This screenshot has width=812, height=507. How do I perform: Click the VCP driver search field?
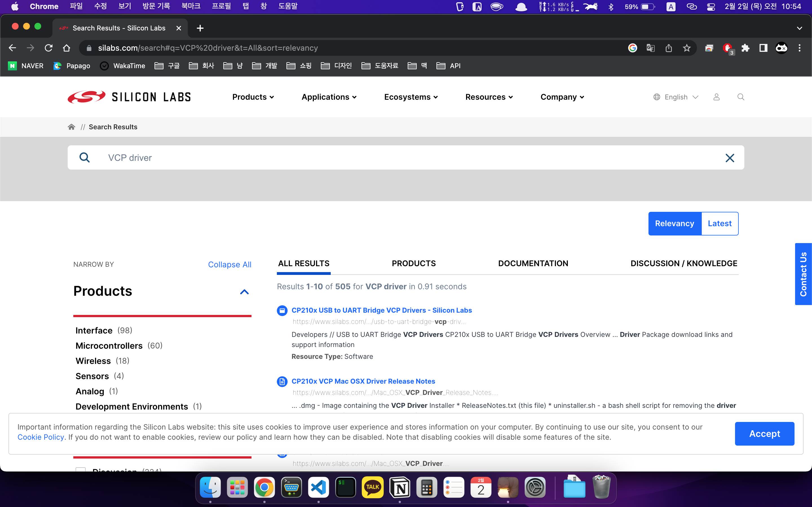(403, 158)
